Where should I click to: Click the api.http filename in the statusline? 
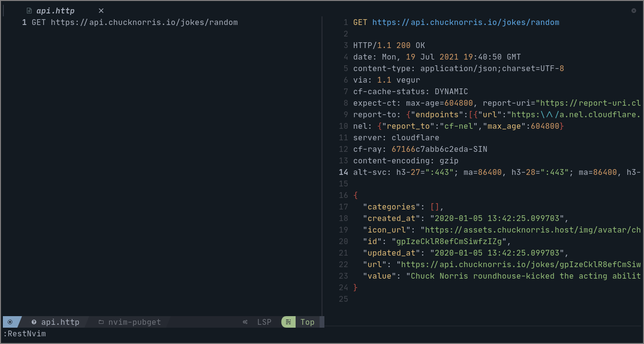coord(60,322)
